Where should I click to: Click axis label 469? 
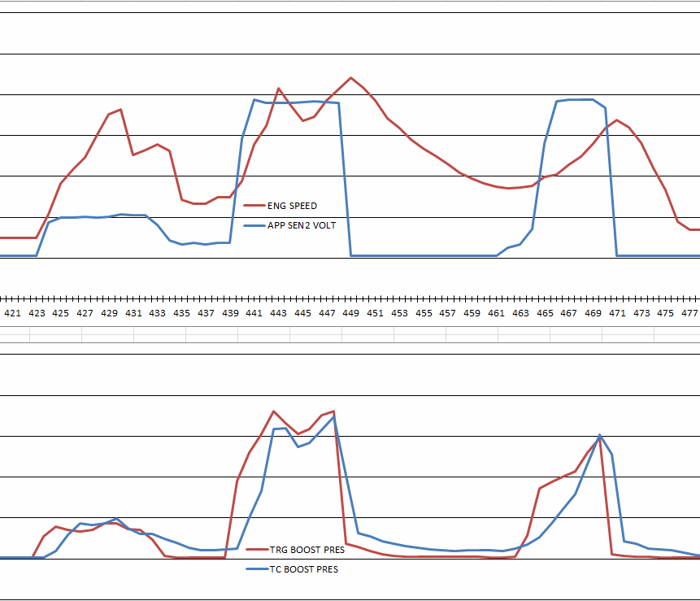[593, 313]
